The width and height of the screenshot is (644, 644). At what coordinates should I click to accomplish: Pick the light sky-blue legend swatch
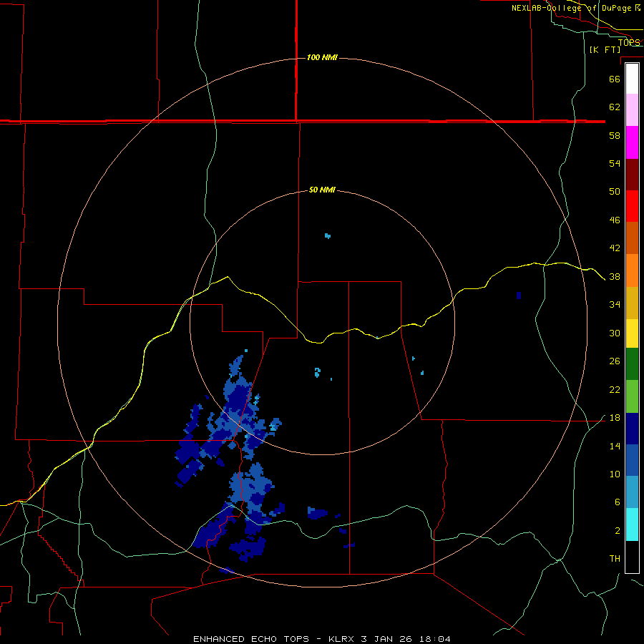632,492
